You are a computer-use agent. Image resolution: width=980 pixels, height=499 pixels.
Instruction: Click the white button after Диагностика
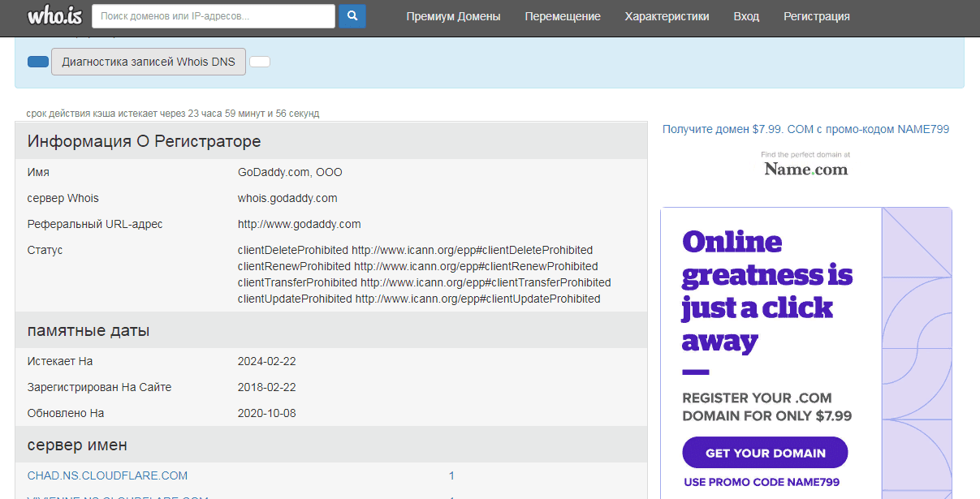(259, 62)
